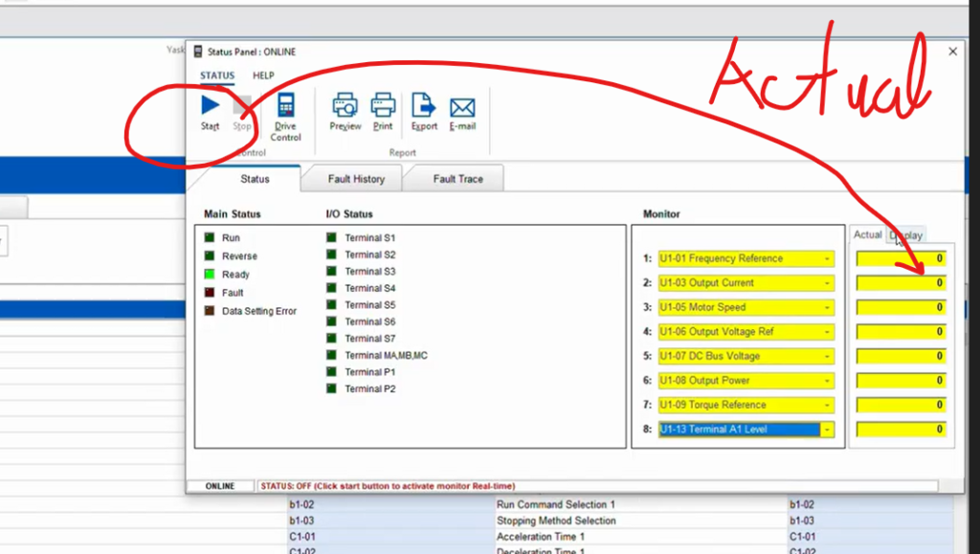The width and height of the screenshot is (980, 554).
Task: Click the Start monitor play icon
Action: (x=210, y=105)
